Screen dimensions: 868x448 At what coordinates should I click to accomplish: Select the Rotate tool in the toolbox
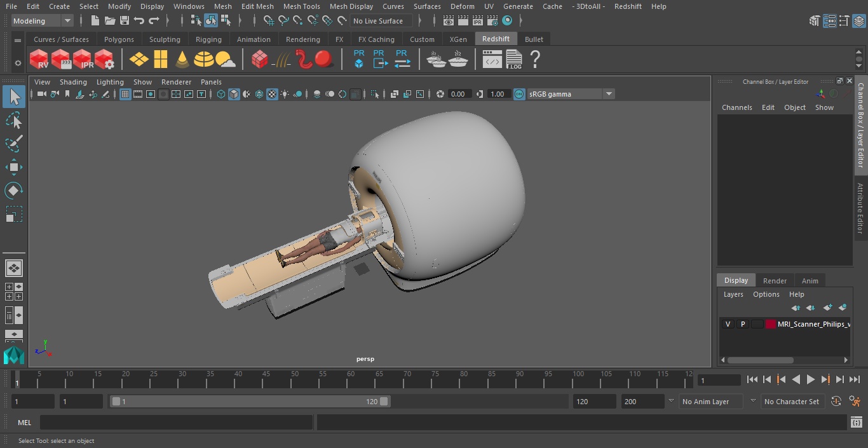(x=13, y=191)
